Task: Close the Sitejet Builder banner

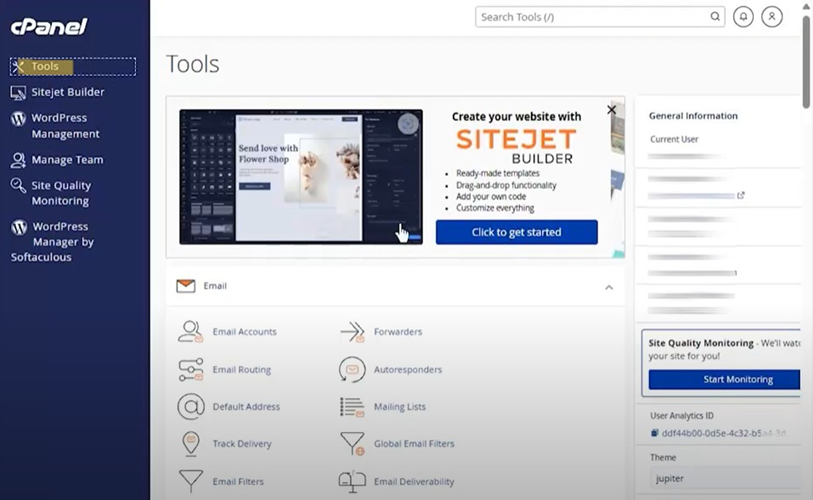Action: click(x=611, y=110)
